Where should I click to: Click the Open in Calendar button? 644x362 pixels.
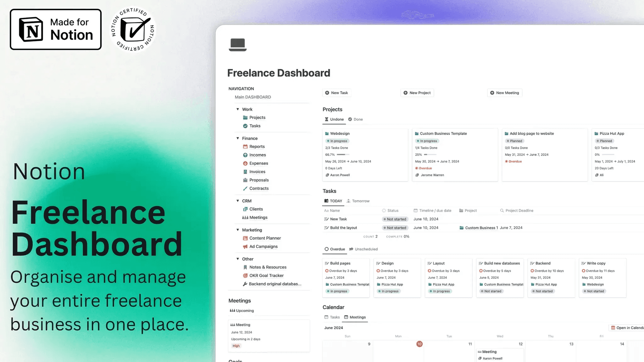tap(627, 328)
